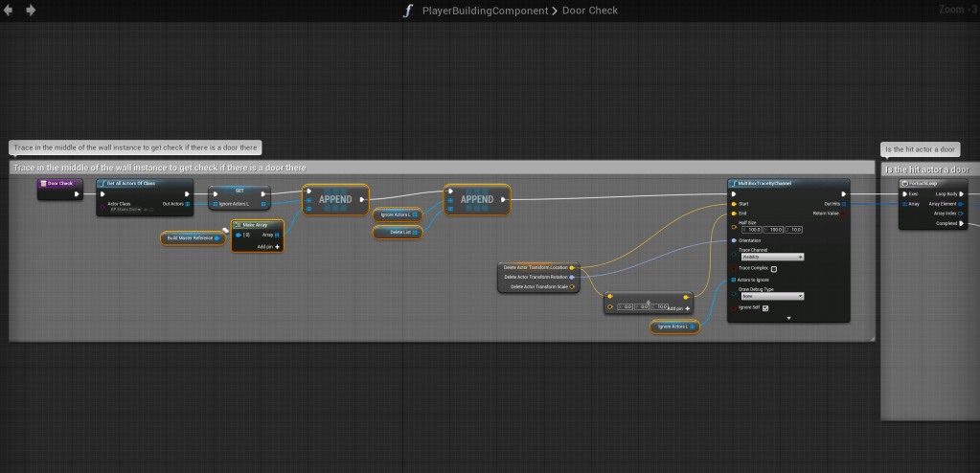Open the Actor Class dropdown
Image resolution: width=980 pixels, height=473 pixels.
[x=125, y=209]
